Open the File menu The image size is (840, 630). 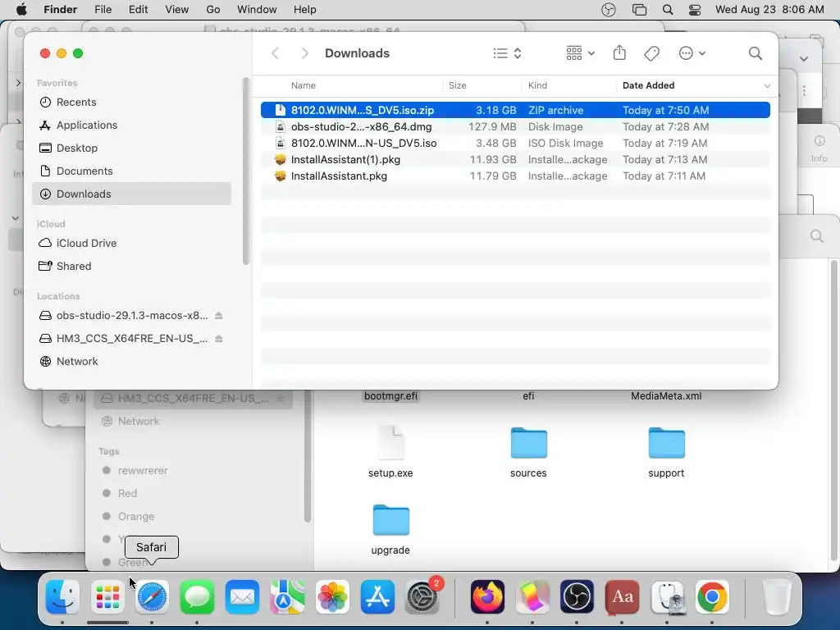pyautogui.click(x=103, y=10)
